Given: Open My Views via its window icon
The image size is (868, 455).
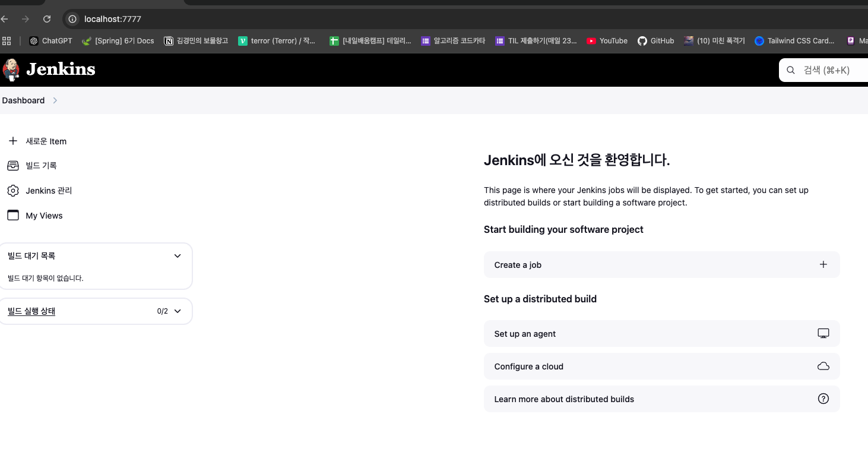Looking at the screenshot, I should 13,215.
